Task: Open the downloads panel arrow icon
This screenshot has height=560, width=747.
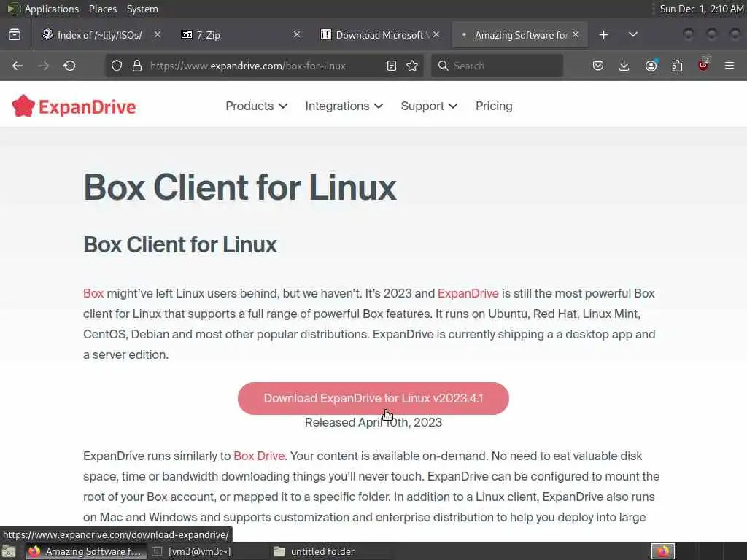Action: pyautogui.click(x=624, y=66)
